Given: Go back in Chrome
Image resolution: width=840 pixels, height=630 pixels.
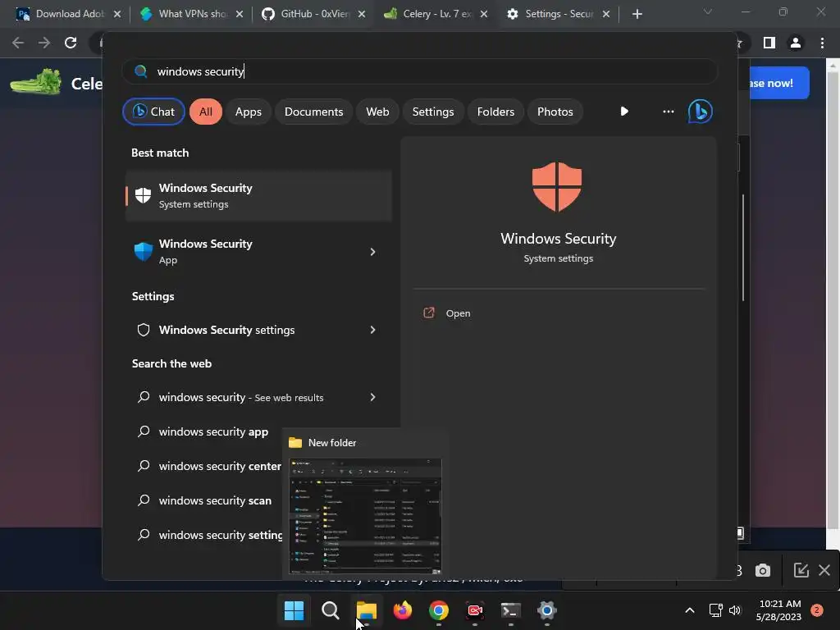Looking at the screenshot, I should point(18,43).
